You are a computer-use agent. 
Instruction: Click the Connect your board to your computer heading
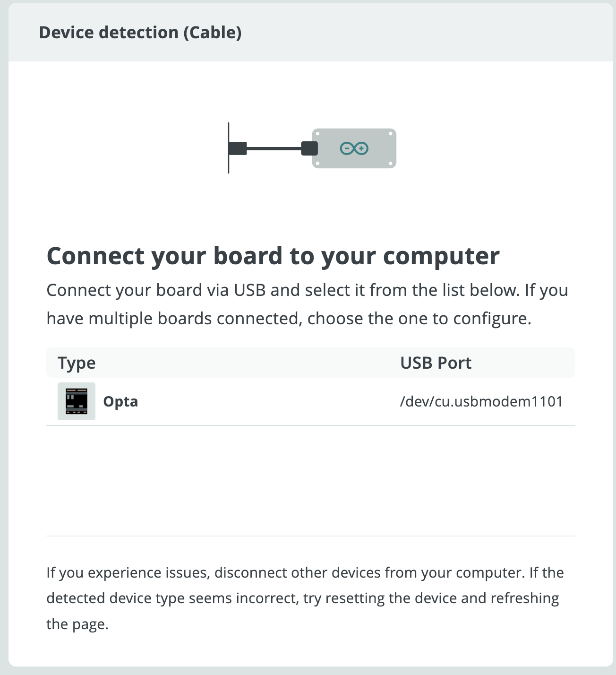(x=273, y=256)
